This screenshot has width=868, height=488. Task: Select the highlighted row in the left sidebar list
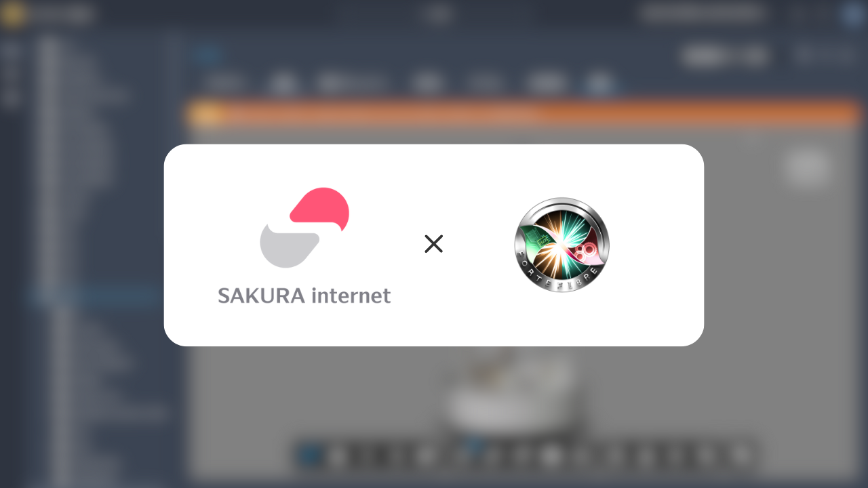(95, 297)
